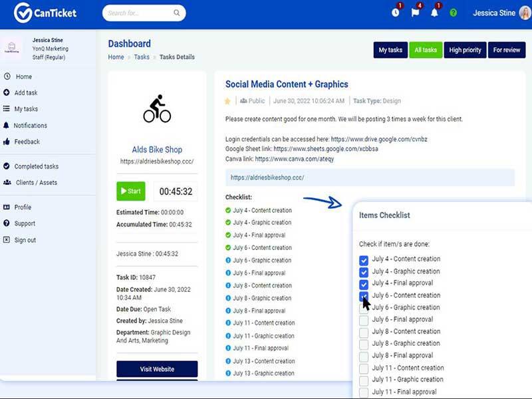Check July 8 - Graphic creation checkbox

(364, 344)
